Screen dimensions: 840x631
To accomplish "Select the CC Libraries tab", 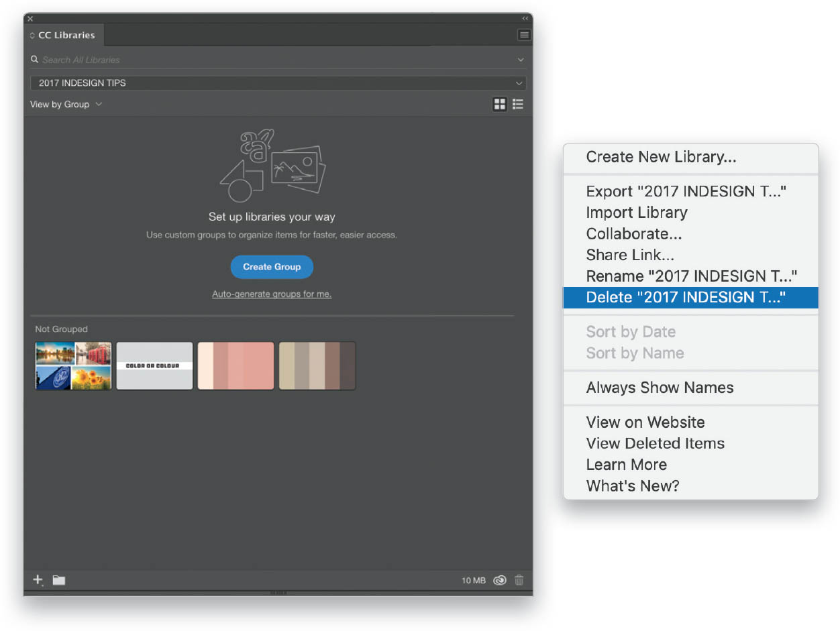I will coord(64,35).
